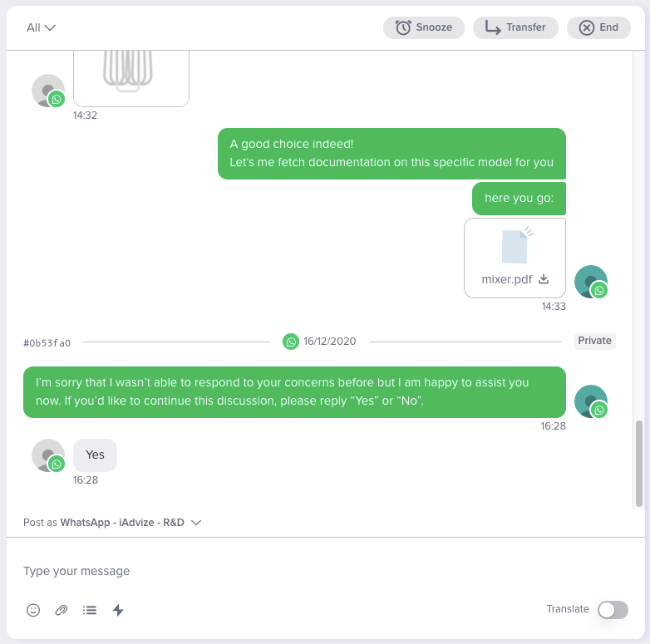Open the emoji picker icon
The image size is (650, 644).
coord(33,610)
